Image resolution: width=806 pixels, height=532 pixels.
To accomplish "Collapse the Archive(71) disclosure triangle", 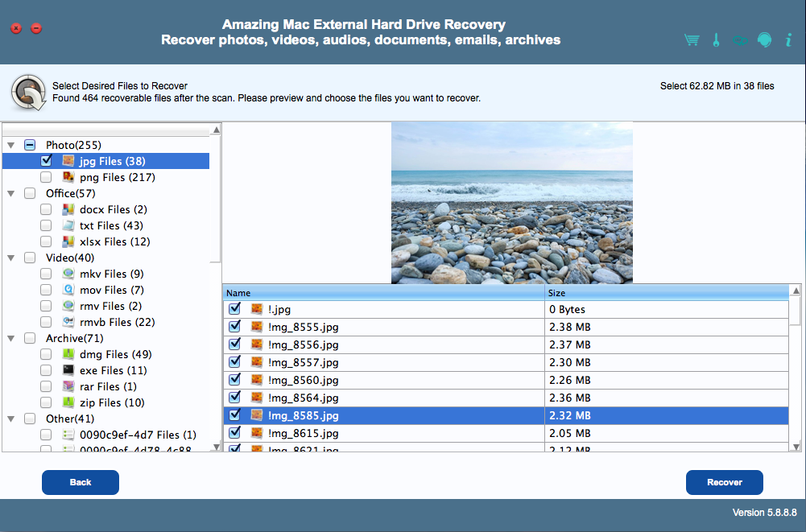I will pos(10,338).
